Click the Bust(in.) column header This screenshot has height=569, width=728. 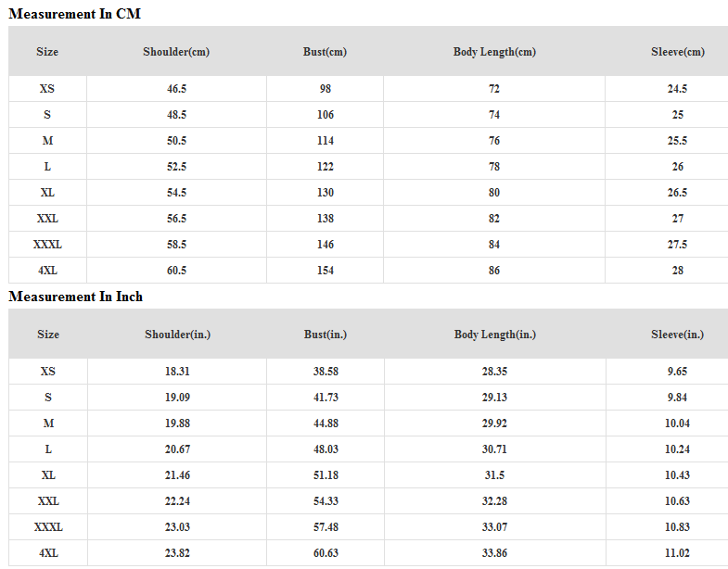click(326, 335)
